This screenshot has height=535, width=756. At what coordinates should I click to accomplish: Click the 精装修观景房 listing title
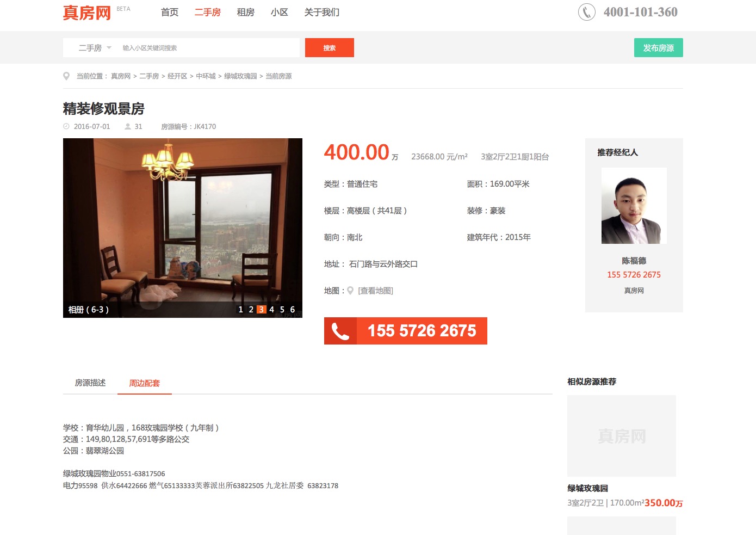tap(104, 109)
